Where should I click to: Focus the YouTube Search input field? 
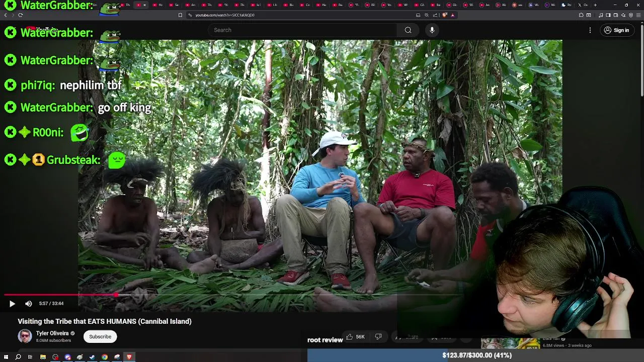(x=302, y=30)
